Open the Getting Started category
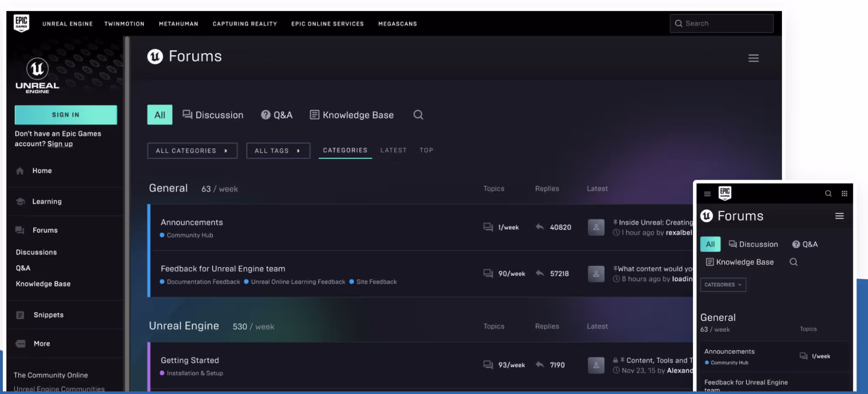Viewport: 868px width, 394px height. coord(190,361)
